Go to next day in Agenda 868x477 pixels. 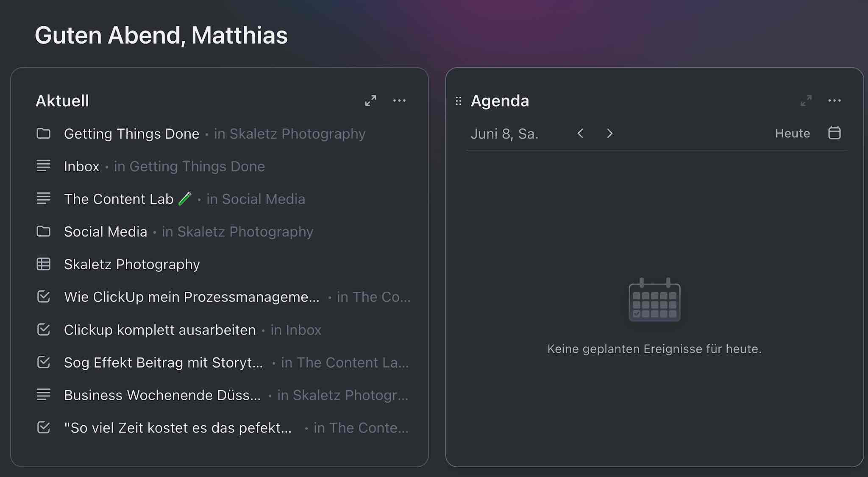click(x=609, y=134)
